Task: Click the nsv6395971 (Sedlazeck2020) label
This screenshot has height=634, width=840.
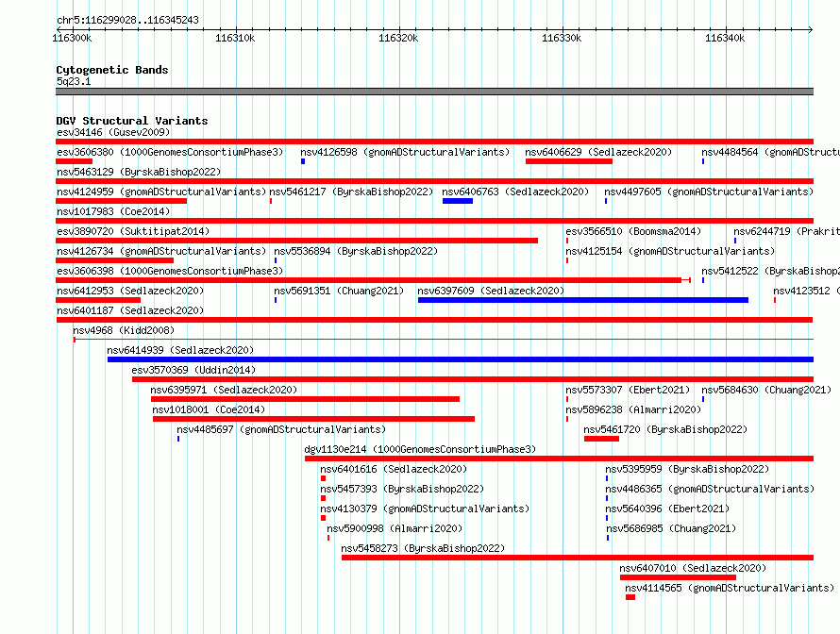Action: [x=224, y=390]
